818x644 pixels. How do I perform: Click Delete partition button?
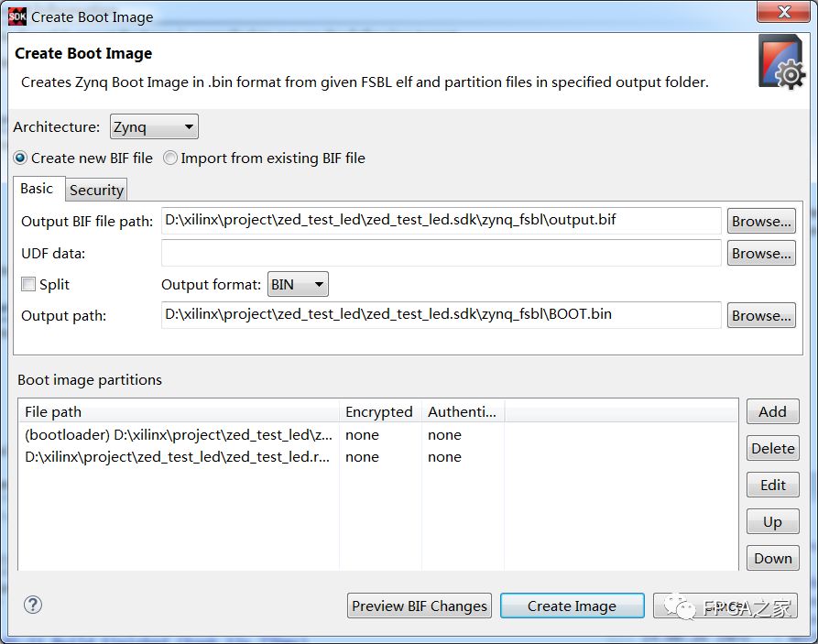click(772, 448)
